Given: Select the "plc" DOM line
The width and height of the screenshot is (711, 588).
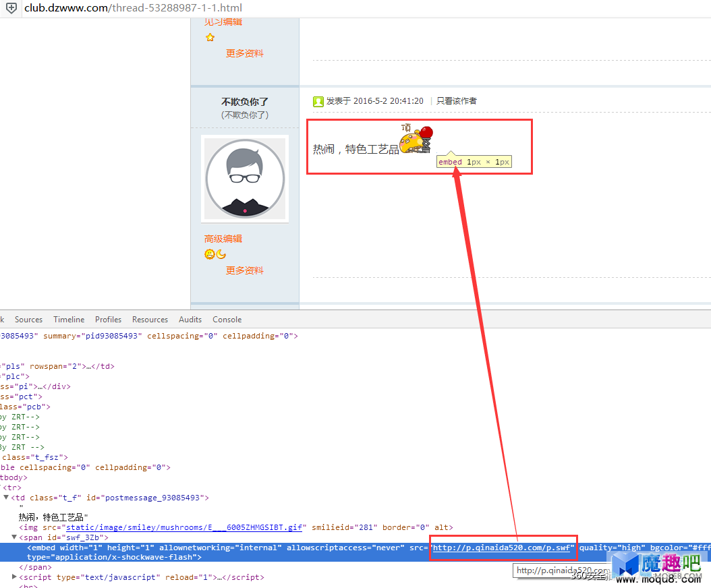Looking at the screenshot, I should (15, 376).
